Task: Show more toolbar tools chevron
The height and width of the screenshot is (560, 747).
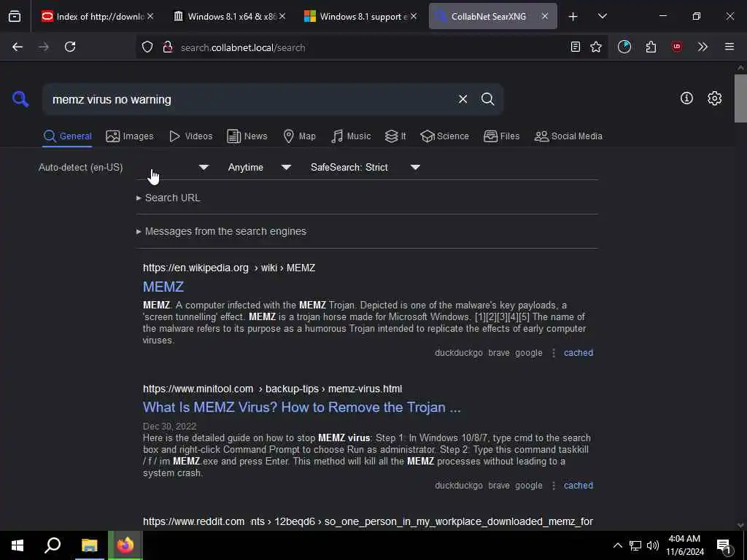Action: point(703,47)
